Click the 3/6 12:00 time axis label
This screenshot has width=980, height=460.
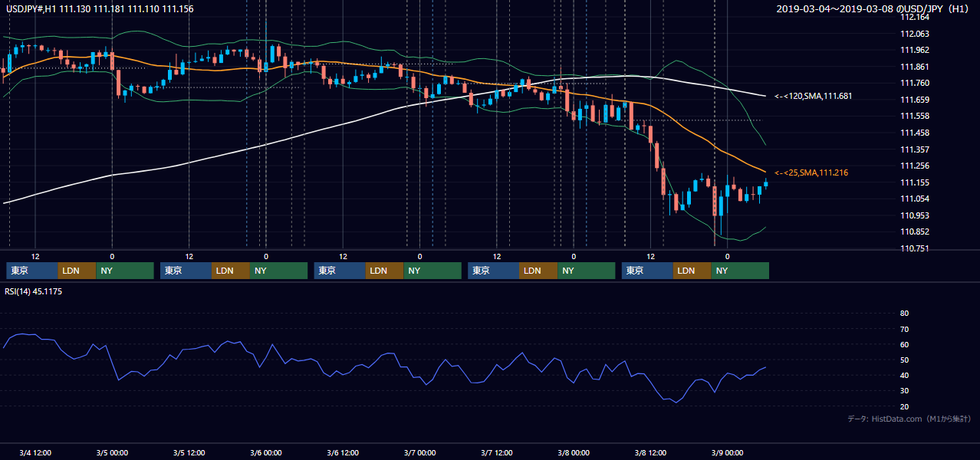[343, 452]
